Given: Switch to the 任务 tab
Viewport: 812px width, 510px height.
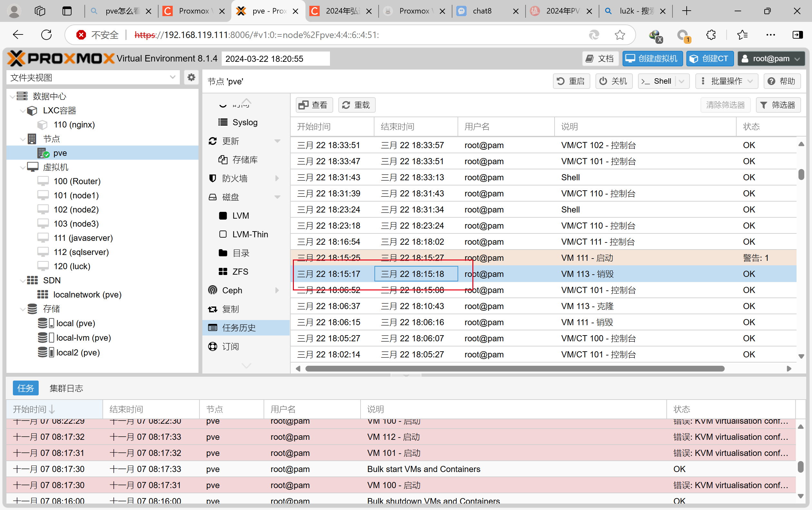Looking at the screenshot, I should 26,388.
